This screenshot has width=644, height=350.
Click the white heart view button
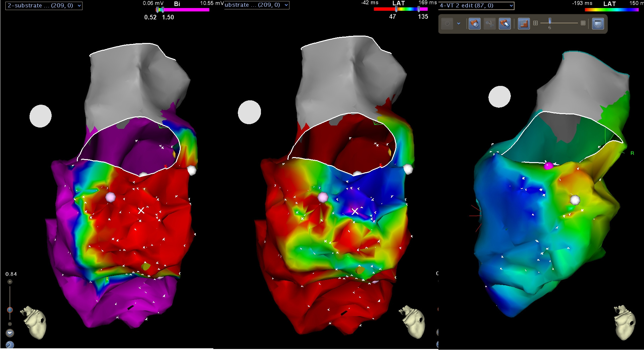click(x=10, y=333)
